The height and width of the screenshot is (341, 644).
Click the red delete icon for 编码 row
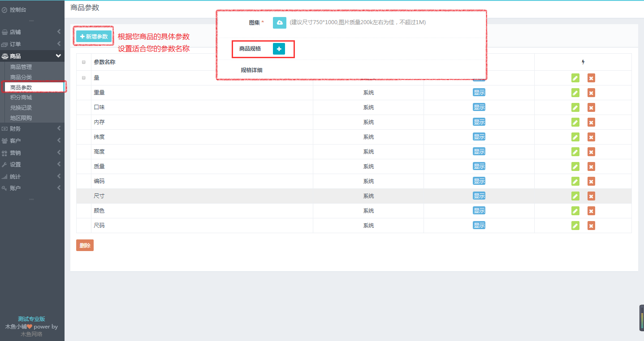pos(591,181)
